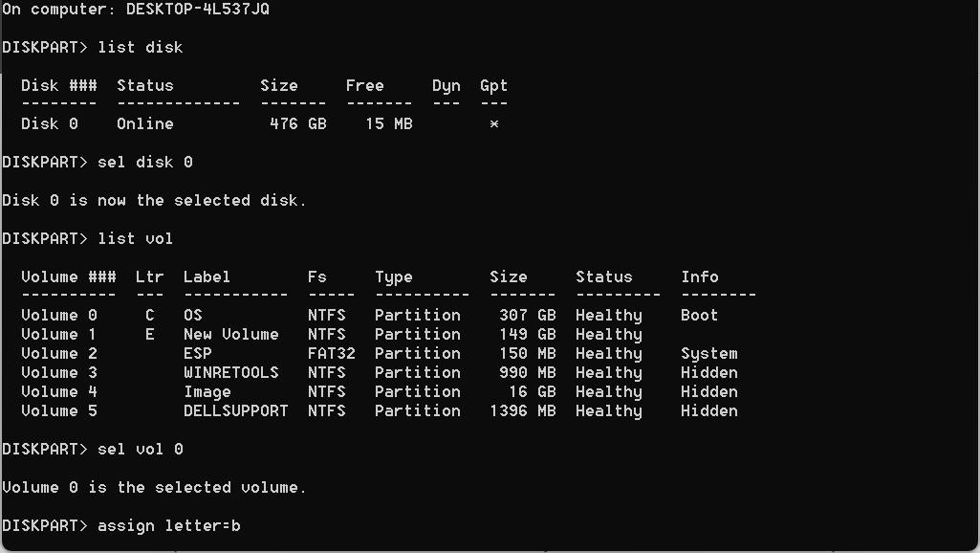Click the WINRETOOLS label text
Viewport: 980px width, 553px height.
click(230, 373)
